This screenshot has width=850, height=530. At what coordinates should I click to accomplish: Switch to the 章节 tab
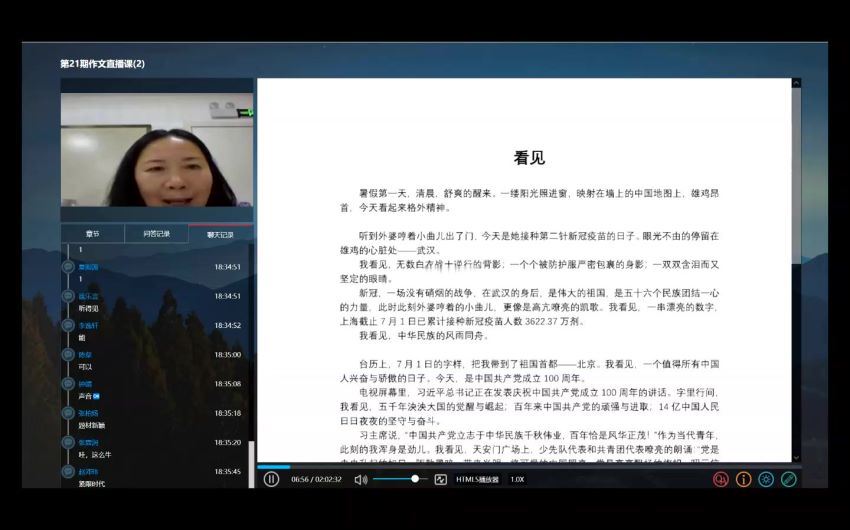point(93,234)
